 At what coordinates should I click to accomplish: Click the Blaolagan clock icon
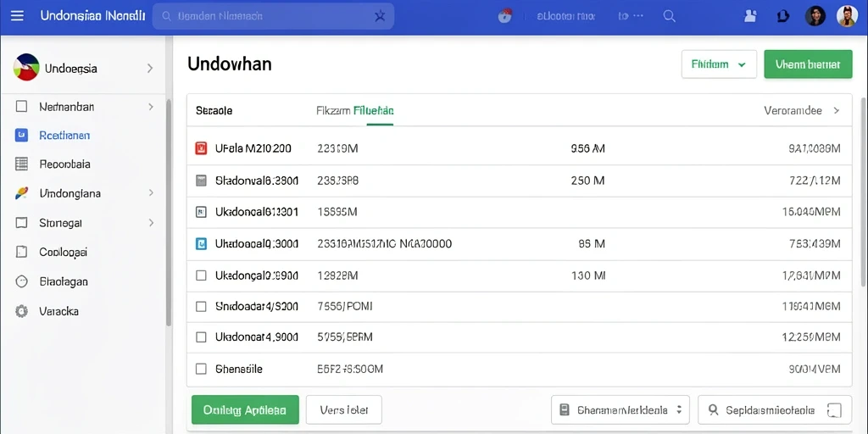tap(21, 281)
